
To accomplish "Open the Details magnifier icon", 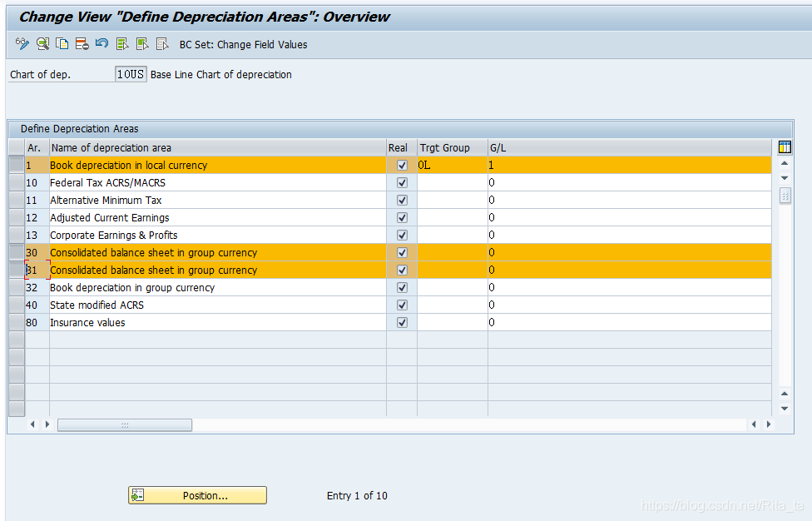I will [x=42, y=44].
